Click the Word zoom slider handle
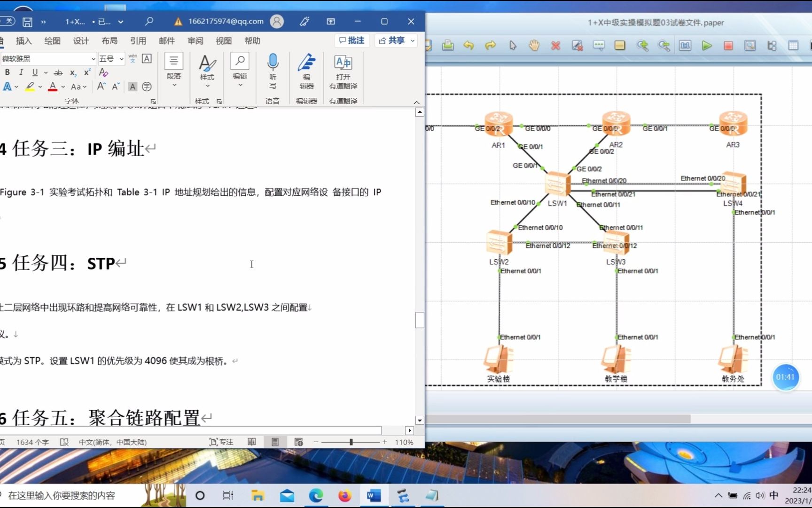 [x=351, y=442]
